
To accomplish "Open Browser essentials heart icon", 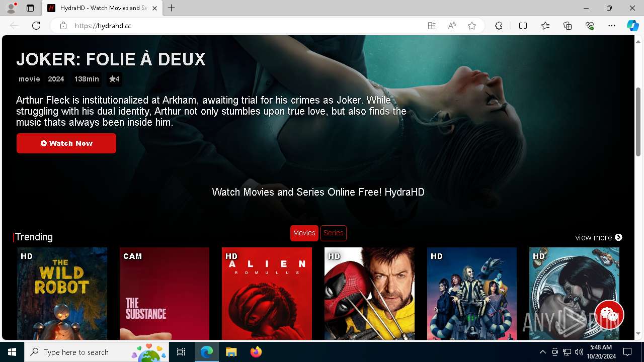I will [x=590, y=26].
